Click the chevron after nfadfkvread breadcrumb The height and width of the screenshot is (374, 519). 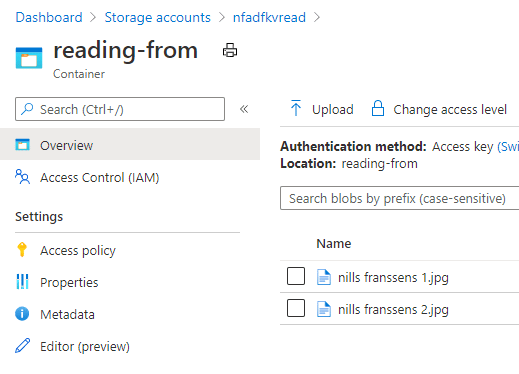[317, 17]
